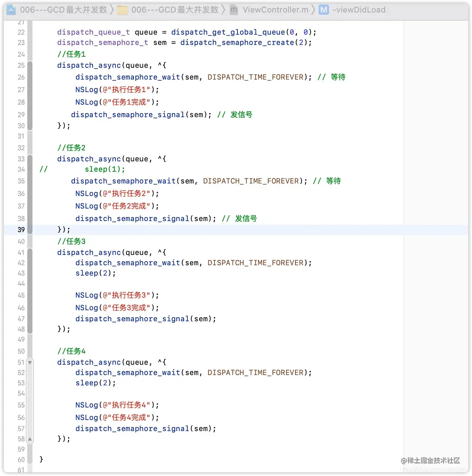The image size is (472, 476).
Task: Click NSLog(@"执行任务3") statement
Action: [117, 295]
